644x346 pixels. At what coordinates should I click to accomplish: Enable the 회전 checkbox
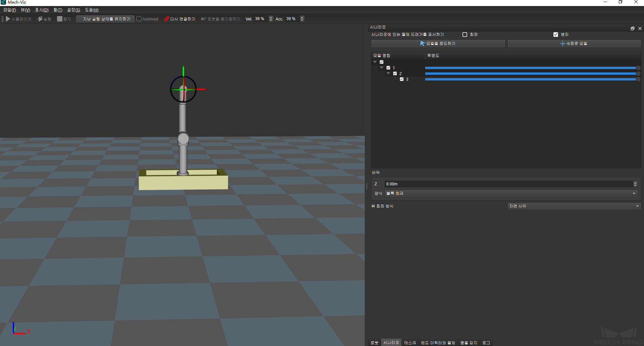pos(465,35)
